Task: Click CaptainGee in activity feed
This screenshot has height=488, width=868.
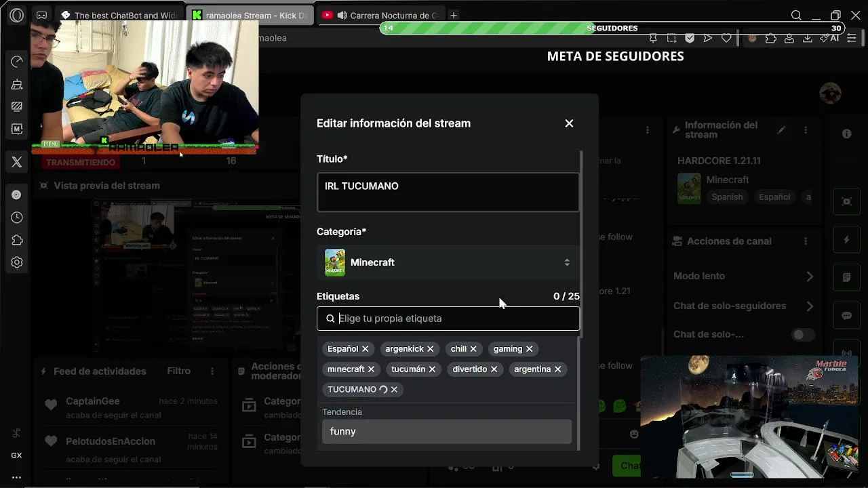Action: pos(92,401)
